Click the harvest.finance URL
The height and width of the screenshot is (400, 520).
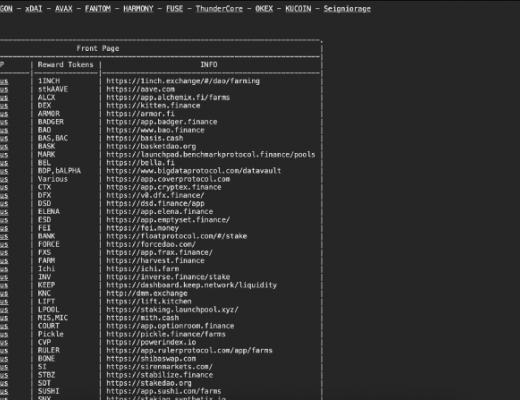[155, 261]
